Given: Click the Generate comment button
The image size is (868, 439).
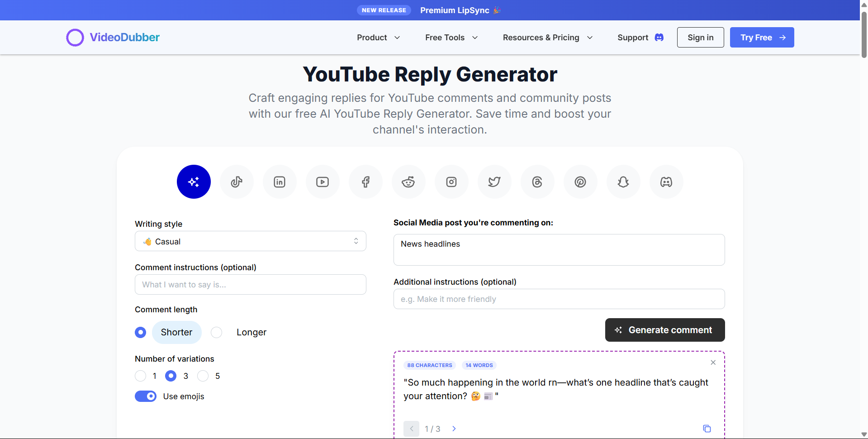Looking at the screenshot, I should pyautogui.click(x=665, y=330).
